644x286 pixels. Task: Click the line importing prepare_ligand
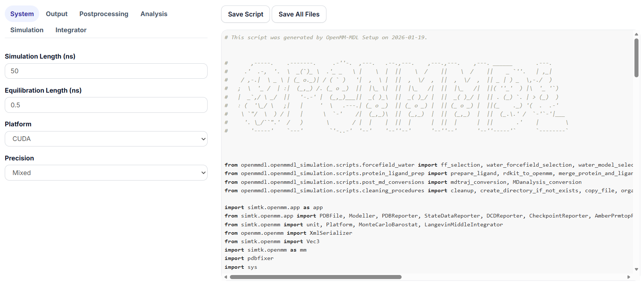[429, 174]
